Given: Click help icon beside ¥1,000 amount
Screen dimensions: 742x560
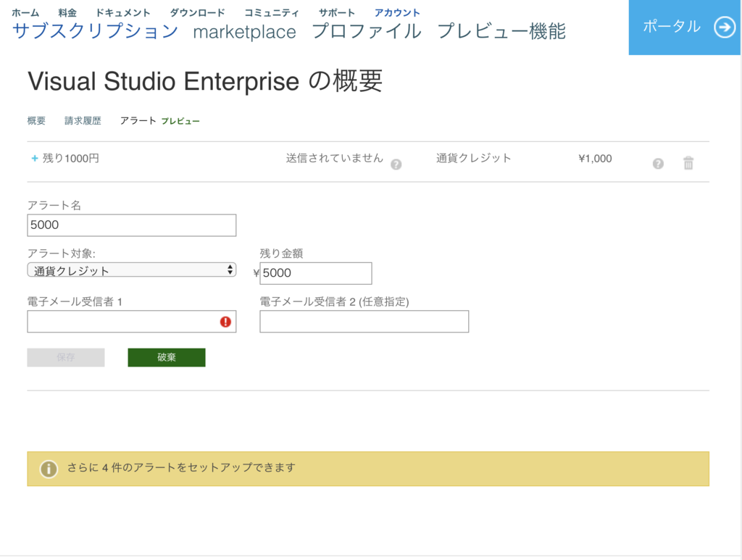Looking at the screenshot, I should [658, 164].
